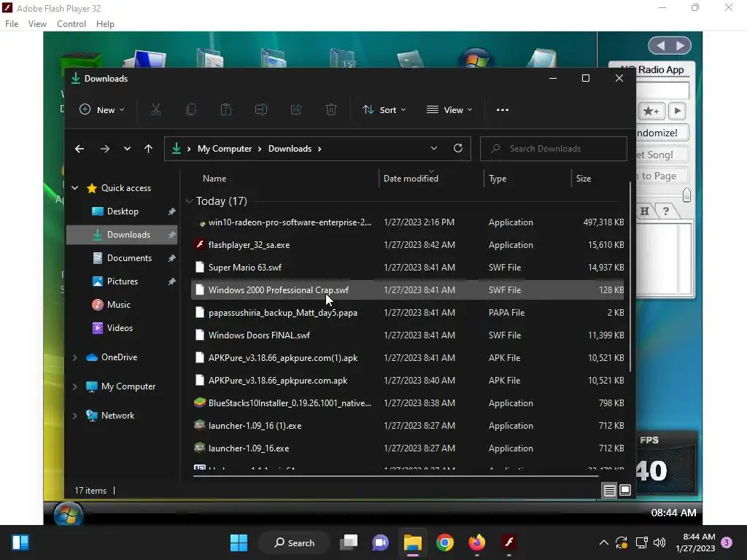This screenshot has width=747, height=560.
Task: Open the View dropdown
Action: point(449,110)
